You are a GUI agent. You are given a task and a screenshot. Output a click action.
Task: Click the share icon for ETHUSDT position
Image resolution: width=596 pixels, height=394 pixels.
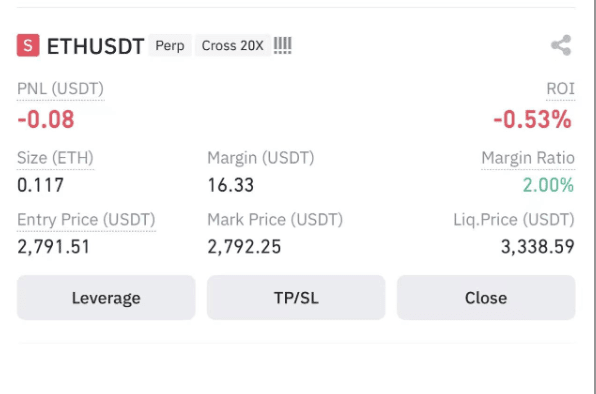[561, 45]
